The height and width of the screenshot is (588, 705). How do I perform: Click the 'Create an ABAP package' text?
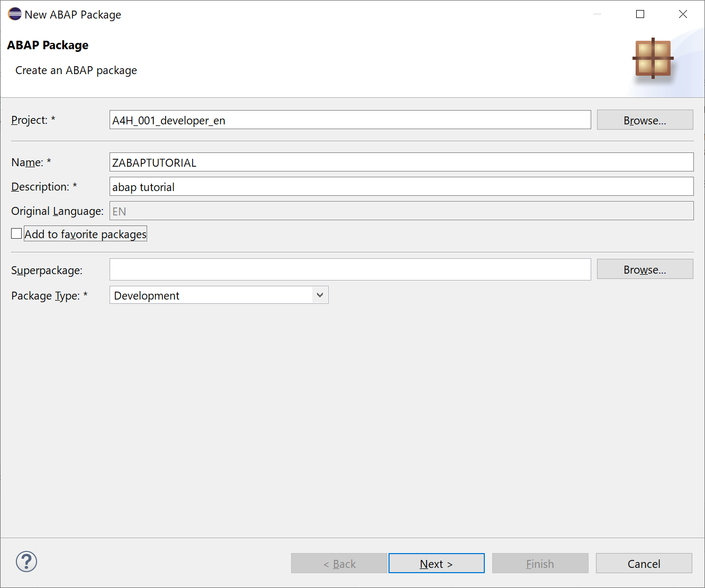[76, 70]
